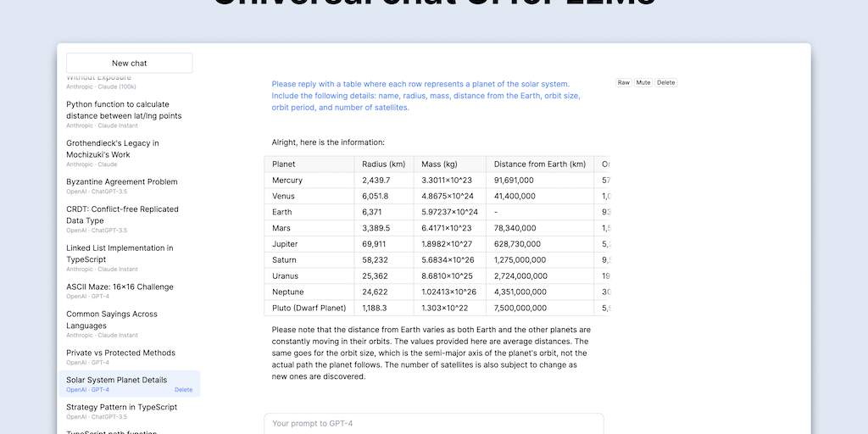Open the Strategy Pattern in TypeScript chat
Screen dimensions: 868x434
point(121,407)
